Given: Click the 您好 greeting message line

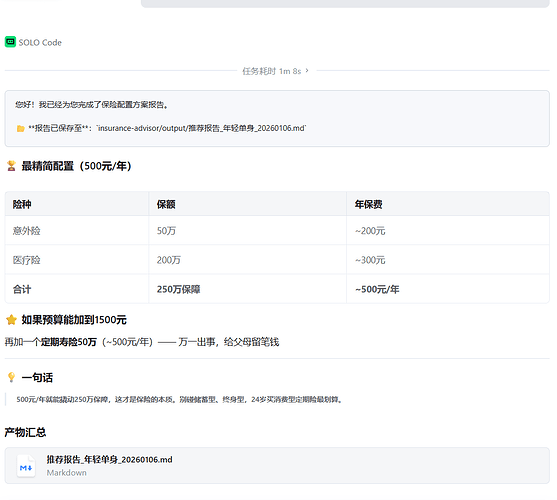Looking at the screenshot, I should click(91, 105).
